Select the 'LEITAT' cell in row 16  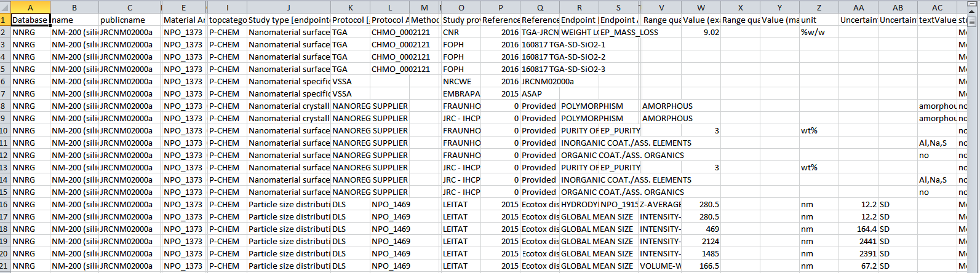point(461,204)
